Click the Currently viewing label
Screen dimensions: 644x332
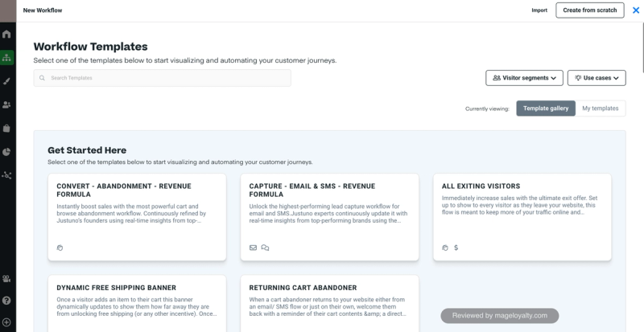(x=487, y=109)
